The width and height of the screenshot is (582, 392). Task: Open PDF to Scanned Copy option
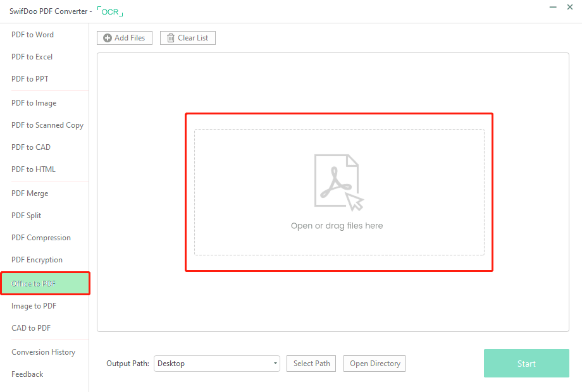pyautogui.click(x=47, y=125)
